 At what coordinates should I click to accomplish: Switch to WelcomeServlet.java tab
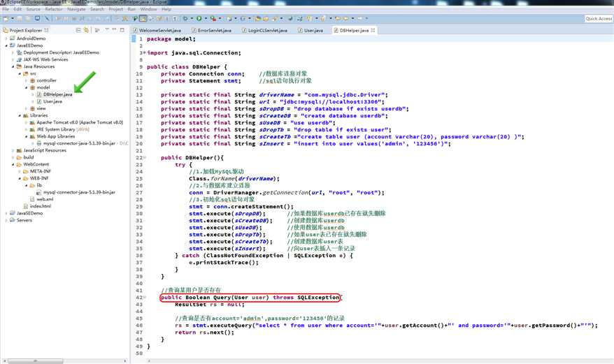point(157,30)
